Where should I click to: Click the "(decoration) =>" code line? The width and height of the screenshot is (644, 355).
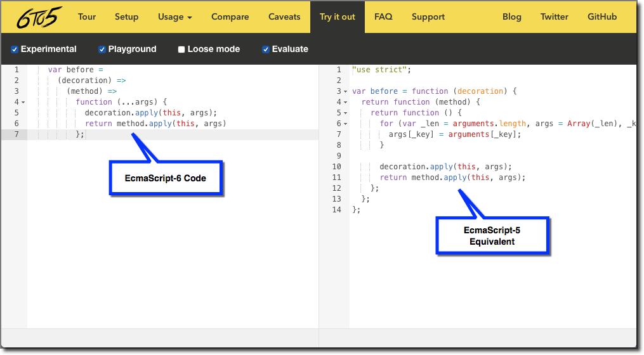pos(91,81)
